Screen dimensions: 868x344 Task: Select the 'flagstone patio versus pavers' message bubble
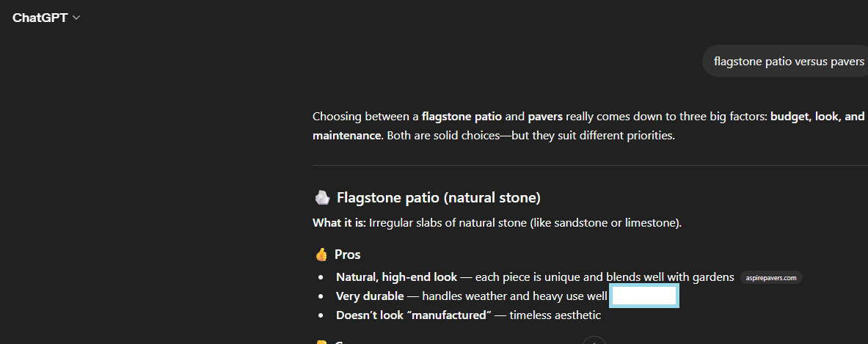789,62
